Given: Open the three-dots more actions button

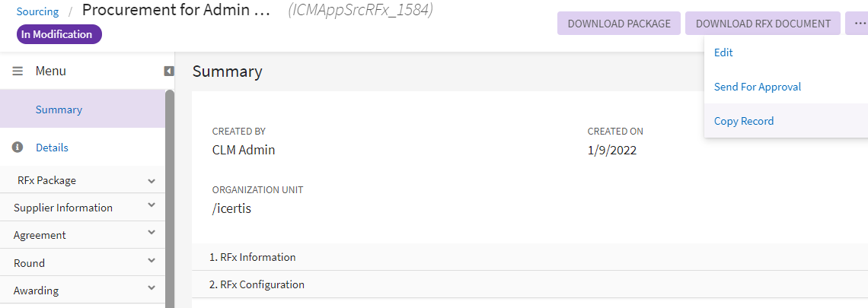Looking at the screenshot, I should pyautogui.click(x=860, y=23).
